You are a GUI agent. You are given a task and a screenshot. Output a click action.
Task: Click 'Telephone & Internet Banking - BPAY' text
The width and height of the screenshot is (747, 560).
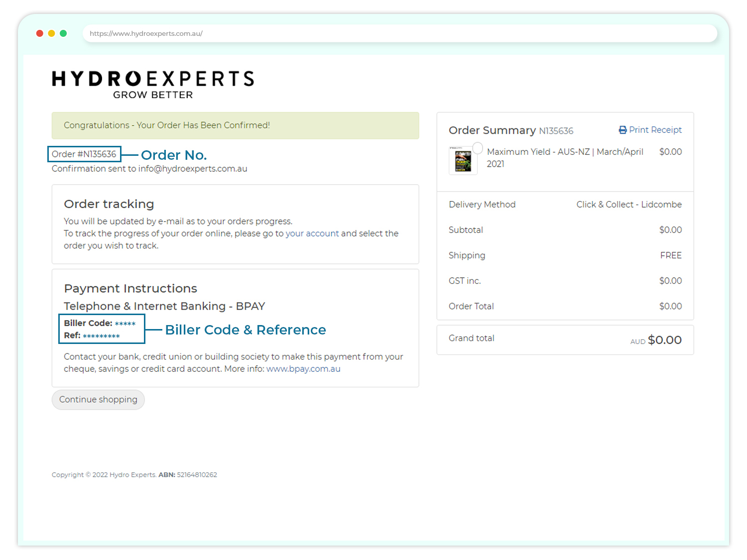pyautogui.click(x=164, y=306)
